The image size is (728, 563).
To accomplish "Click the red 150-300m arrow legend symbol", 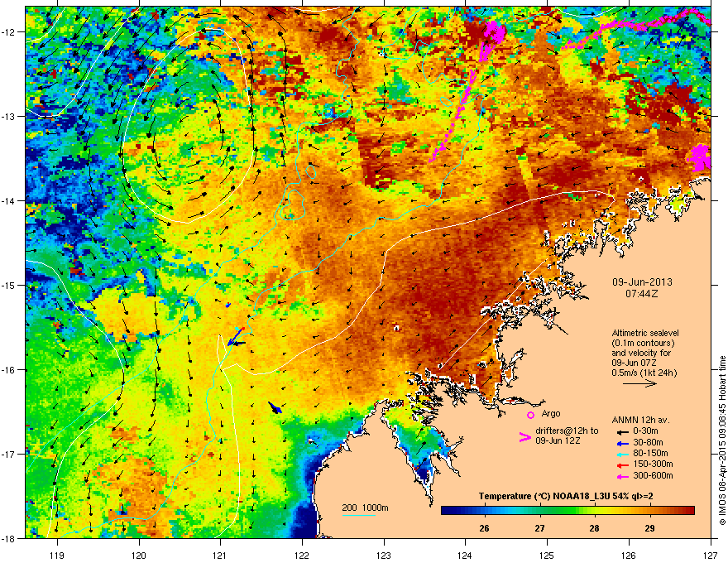I will pyautogui.click(x=621, y=465).
